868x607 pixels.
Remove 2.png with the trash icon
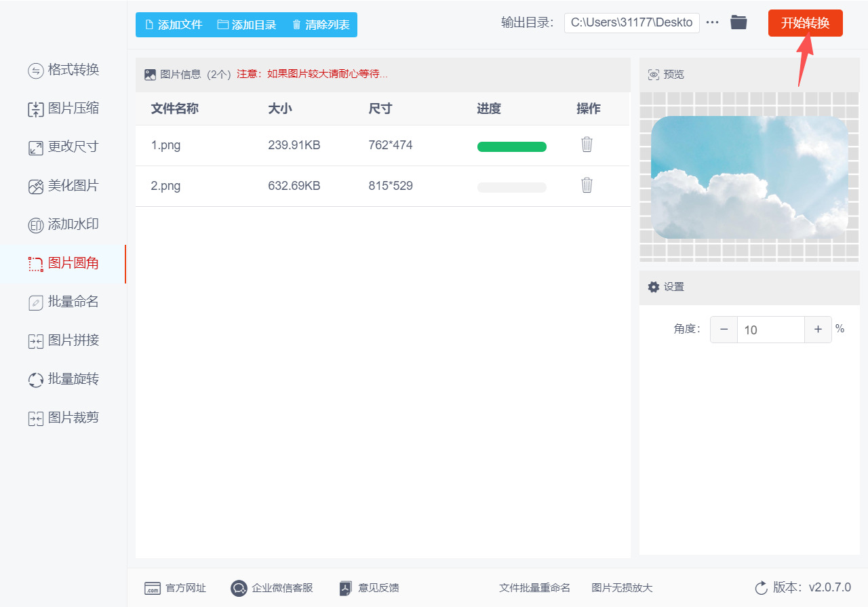pyautogui.click(x=586, y=185)
